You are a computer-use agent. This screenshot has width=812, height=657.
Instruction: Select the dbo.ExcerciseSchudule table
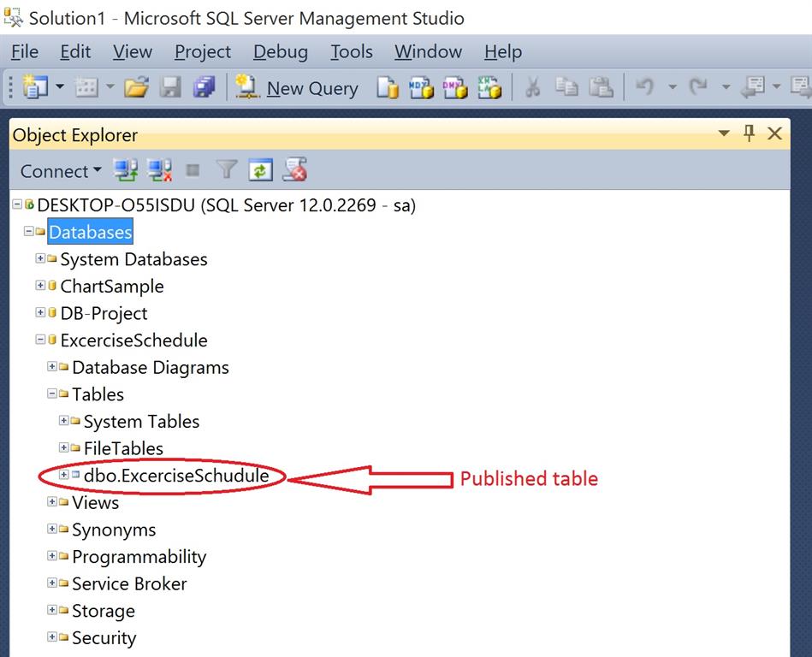tap(176, 476)
